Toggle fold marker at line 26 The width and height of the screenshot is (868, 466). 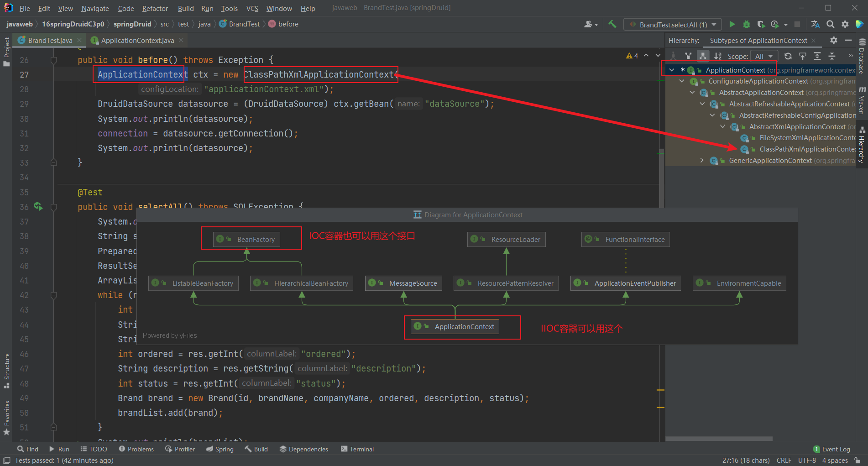[53, 60]
